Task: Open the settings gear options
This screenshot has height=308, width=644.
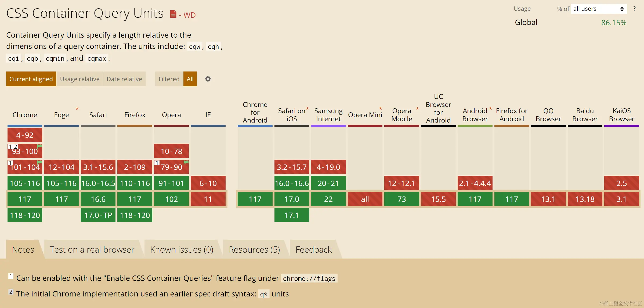Action: pyautogui.click(x=208, y=79)
